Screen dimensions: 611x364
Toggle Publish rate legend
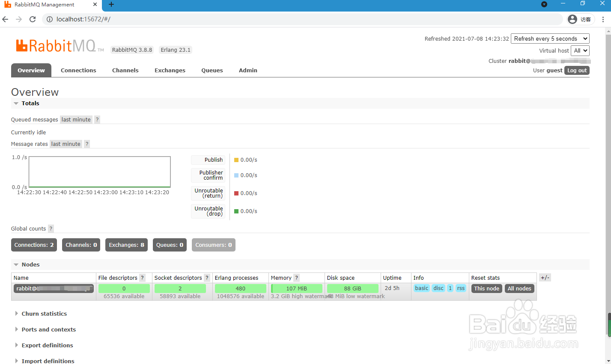coord(208,160)
